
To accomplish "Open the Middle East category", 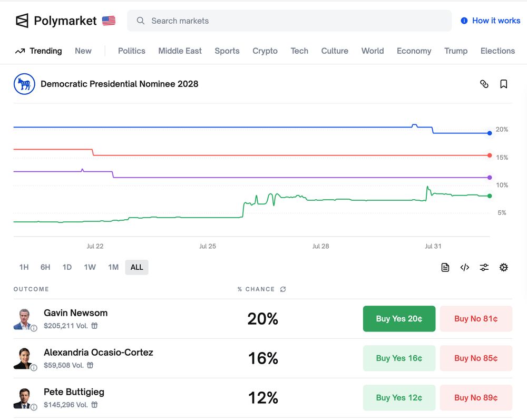I will (x=180, y=51).
